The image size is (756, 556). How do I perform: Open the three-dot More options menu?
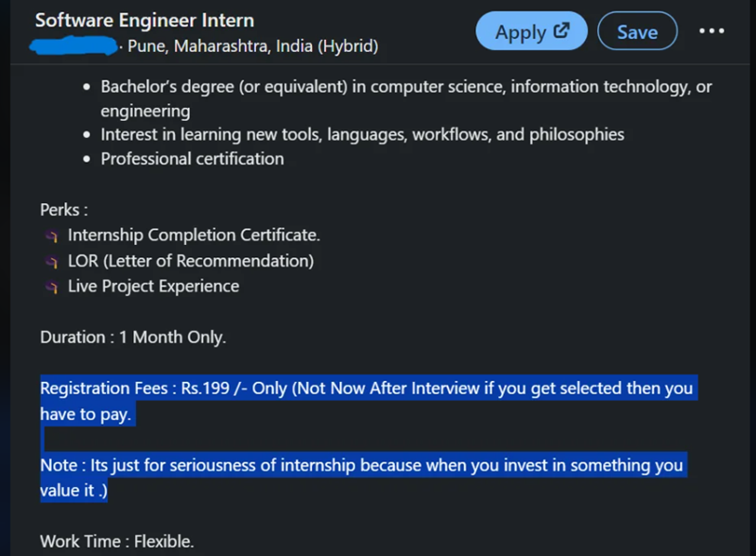[712, 30]
